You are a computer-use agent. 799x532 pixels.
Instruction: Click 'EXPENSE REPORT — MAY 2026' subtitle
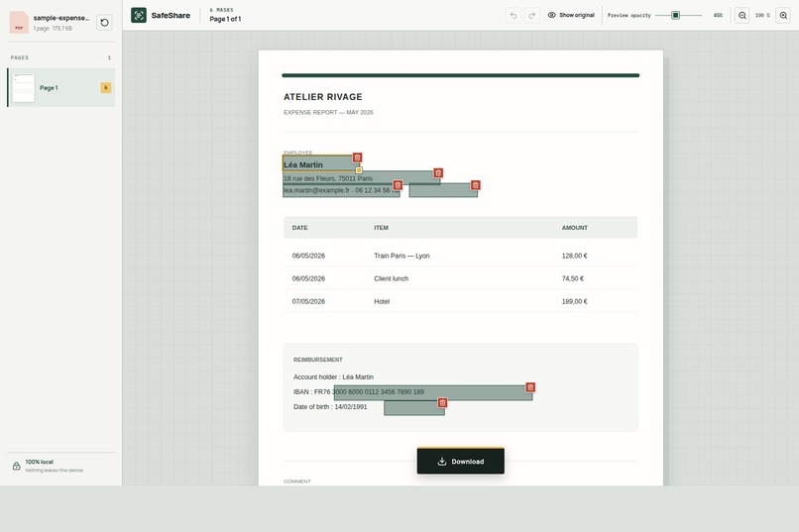click(328, 112)
